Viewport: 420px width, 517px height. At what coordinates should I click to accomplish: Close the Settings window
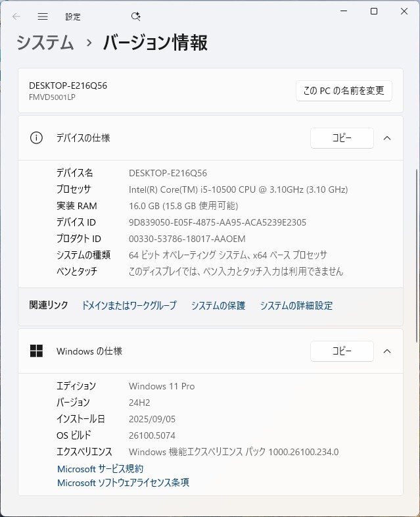pyautogui.click(x=404, y=11)
